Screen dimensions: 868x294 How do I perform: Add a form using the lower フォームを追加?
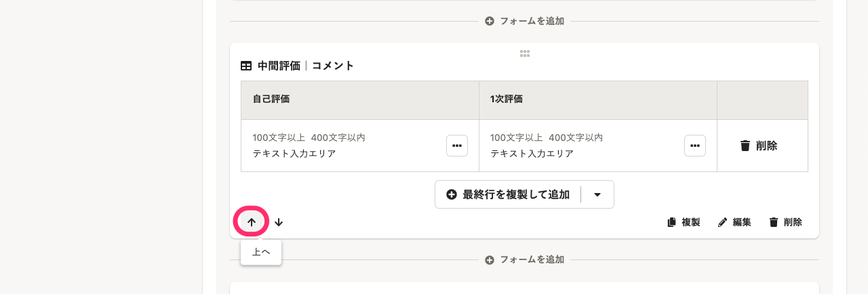(x=525, y=260)
